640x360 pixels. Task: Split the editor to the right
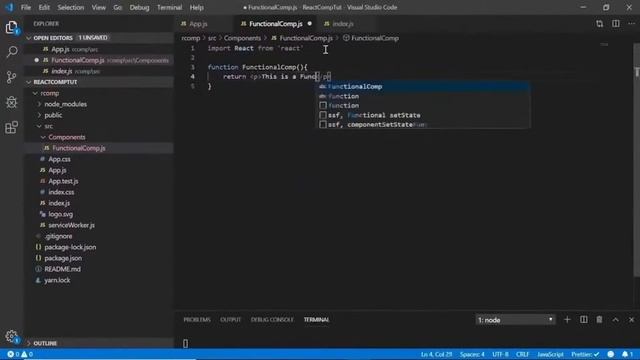[x=616, y=24]
